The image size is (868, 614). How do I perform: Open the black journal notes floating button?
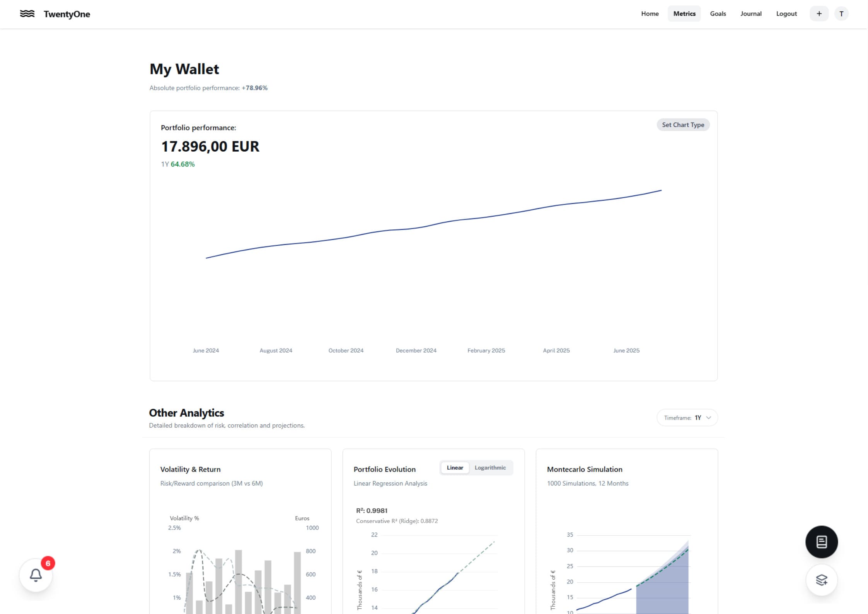pos(821,542)
